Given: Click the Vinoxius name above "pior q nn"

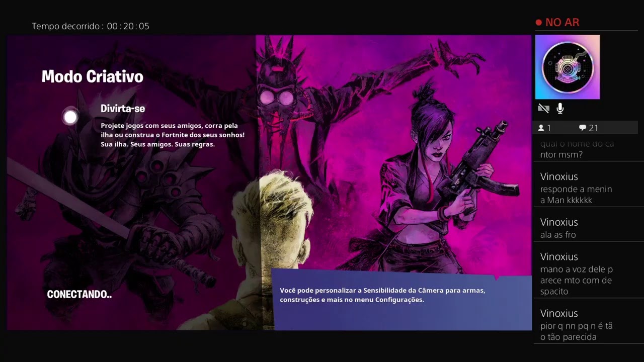Looking at the screenshot, I should [559, 313].
